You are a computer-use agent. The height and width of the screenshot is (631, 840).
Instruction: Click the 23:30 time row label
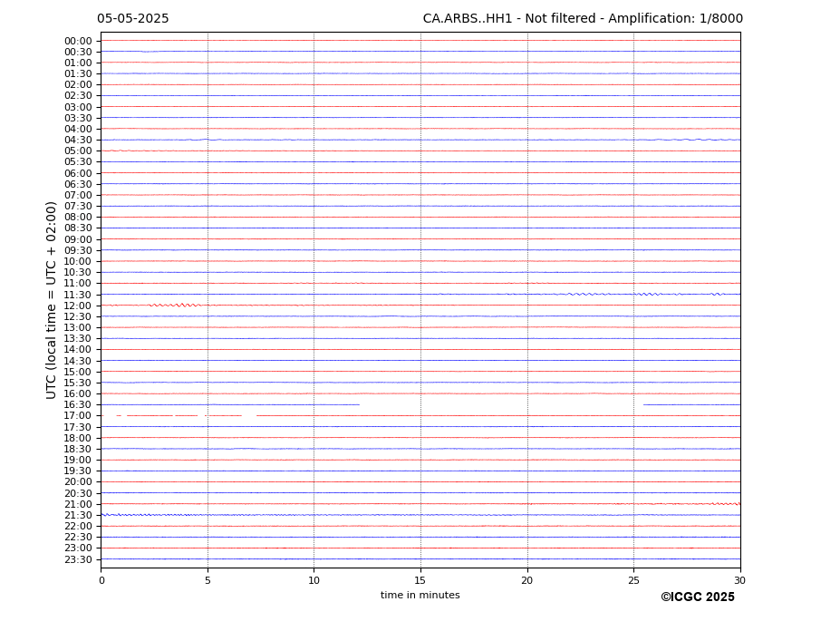[78, 559]
